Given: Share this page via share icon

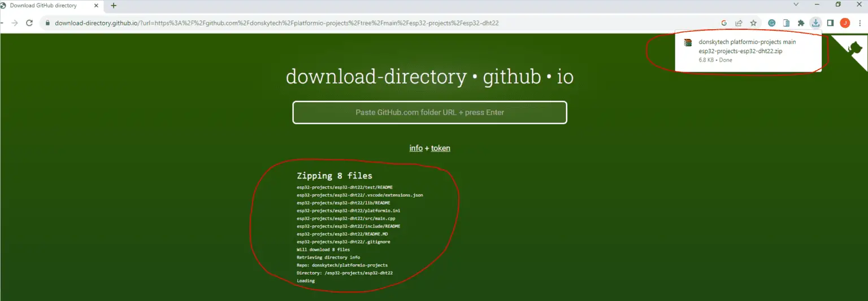Looking at the screenshot, I should click(x=739, y=23).
